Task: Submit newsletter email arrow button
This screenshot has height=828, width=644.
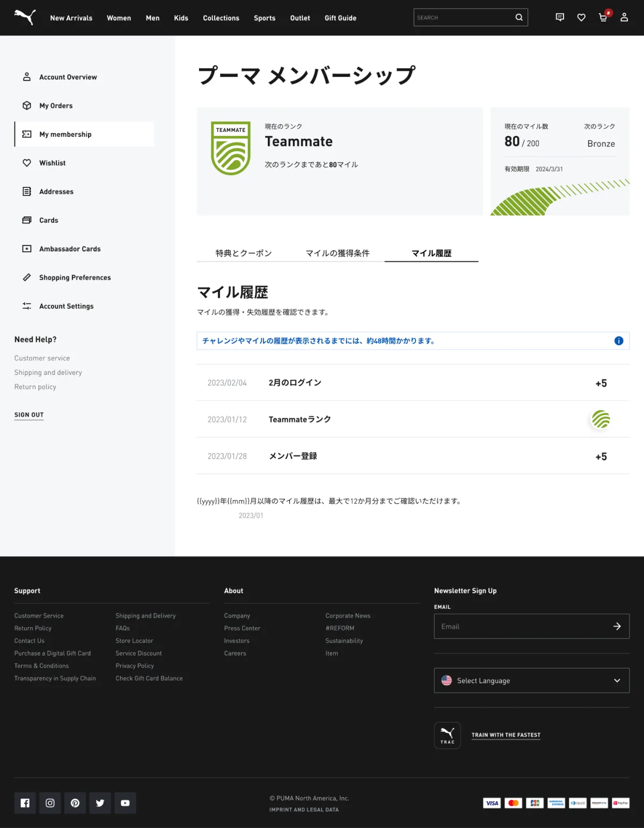Action: tap(617, 626)
